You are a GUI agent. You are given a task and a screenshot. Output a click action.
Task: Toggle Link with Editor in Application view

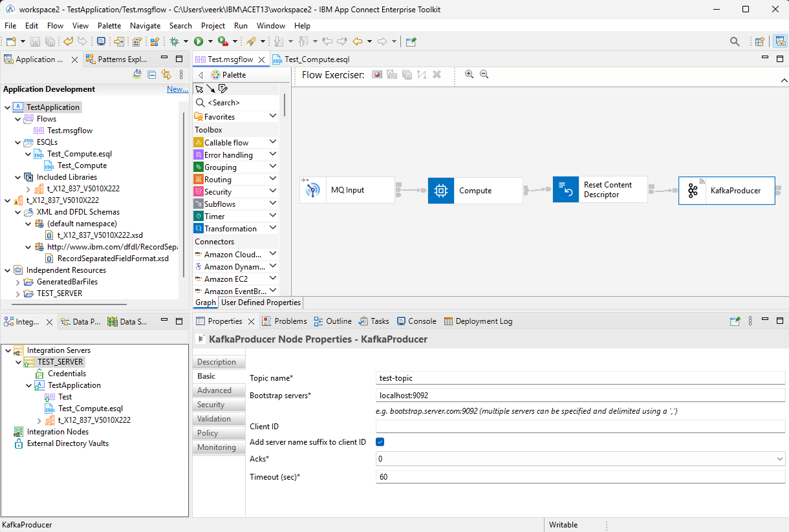tap(166, 75)
